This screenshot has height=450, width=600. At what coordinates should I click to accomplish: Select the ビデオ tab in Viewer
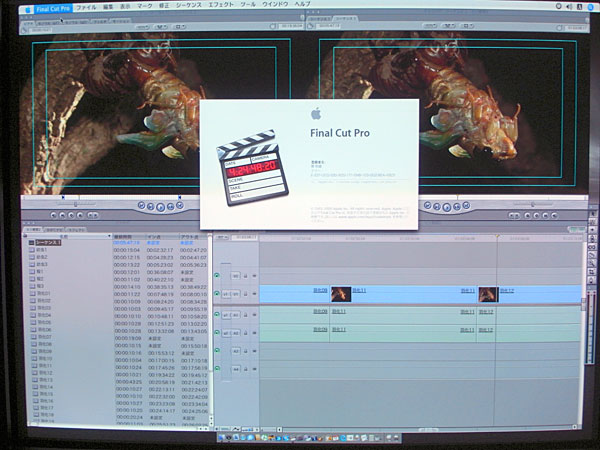tap(28, 23)
